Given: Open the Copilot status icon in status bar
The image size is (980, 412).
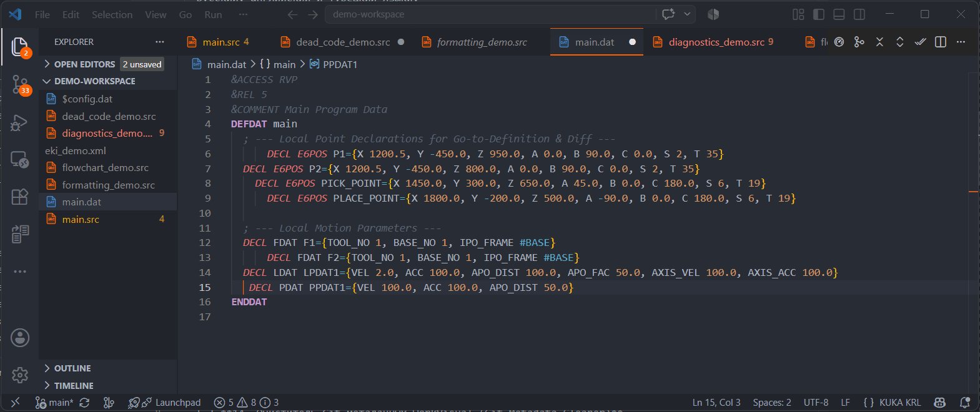Looking at the screenshot, I should click(939, 403).
